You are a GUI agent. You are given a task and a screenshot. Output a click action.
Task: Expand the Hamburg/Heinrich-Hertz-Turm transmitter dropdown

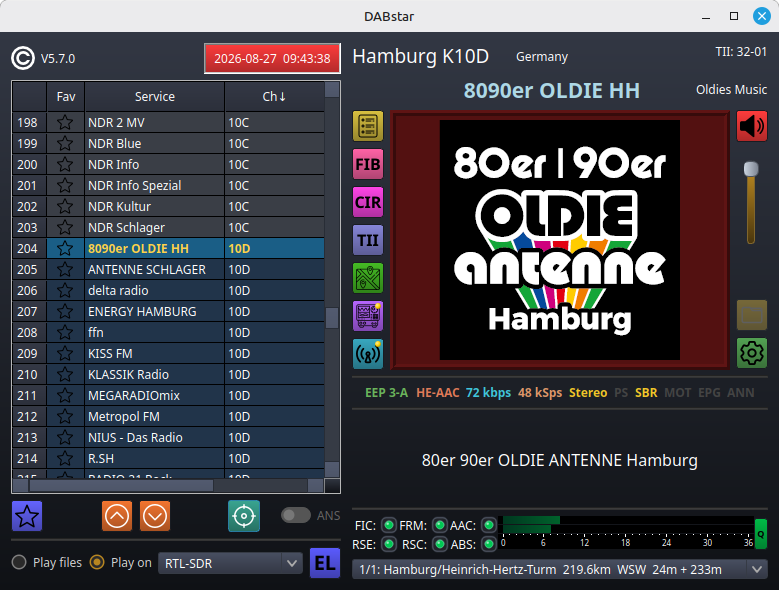click(560, 570)
